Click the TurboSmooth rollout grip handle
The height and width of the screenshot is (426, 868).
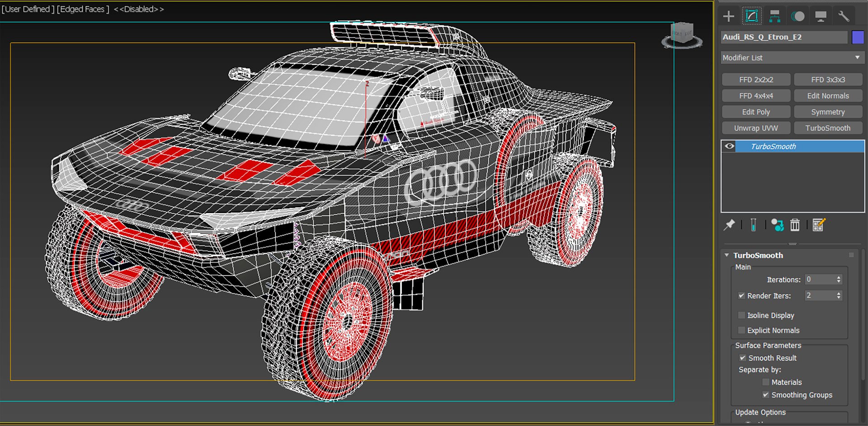[851, 255]
